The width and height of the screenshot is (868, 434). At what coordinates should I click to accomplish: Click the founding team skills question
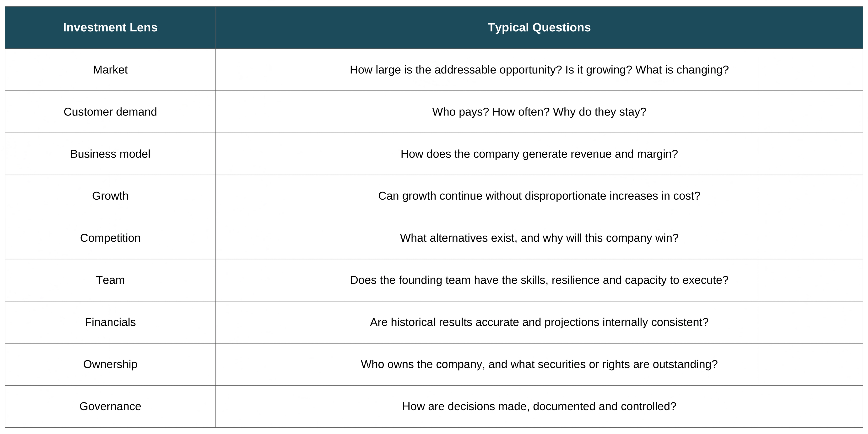[x=539, y=280]
